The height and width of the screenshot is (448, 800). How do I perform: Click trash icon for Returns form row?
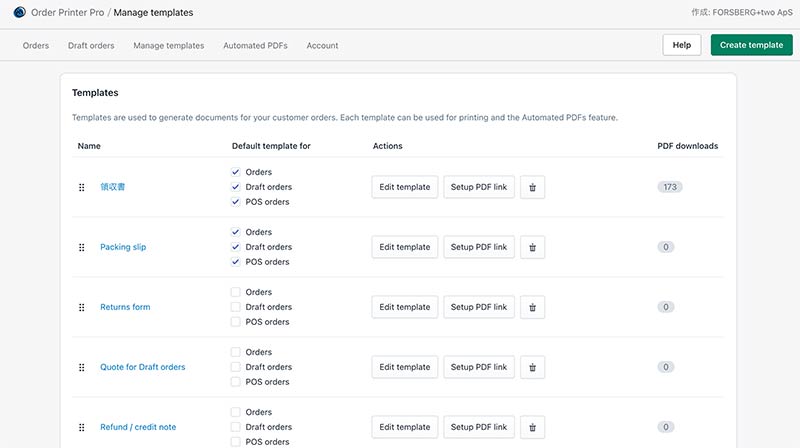(532, 307)
